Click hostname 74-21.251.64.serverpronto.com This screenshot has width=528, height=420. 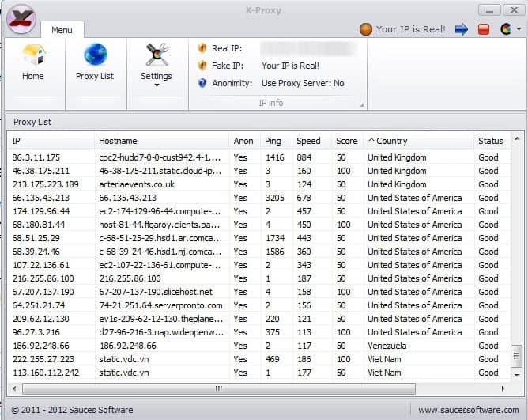tap(160, 305)
